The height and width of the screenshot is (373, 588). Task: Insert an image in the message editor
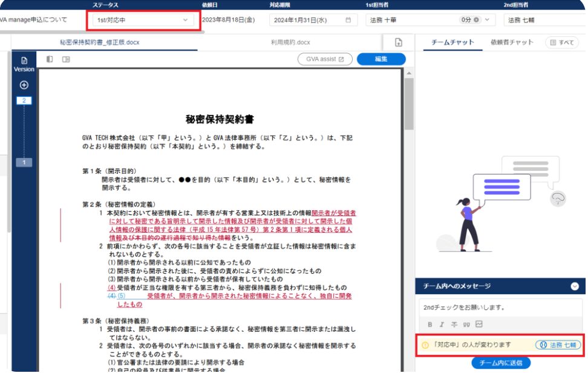479,324
